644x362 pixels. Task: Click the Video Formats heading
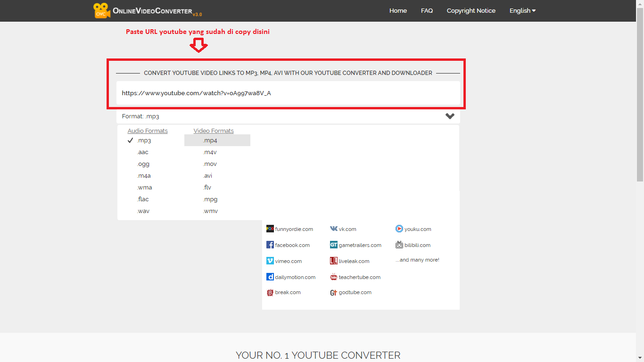[x=214, y=131]
